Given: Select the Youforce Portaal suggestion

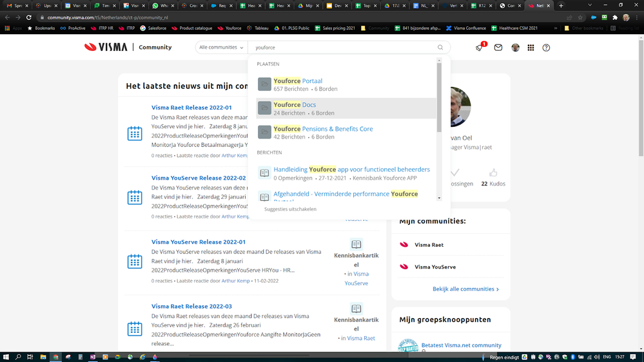Looking at the screenshot, I should click(x=346, y=84).
